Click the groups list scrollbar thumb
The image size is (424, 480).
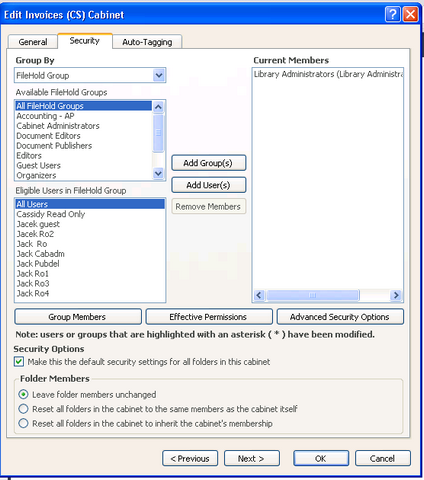pyautogui.click(x=158, y=133)
